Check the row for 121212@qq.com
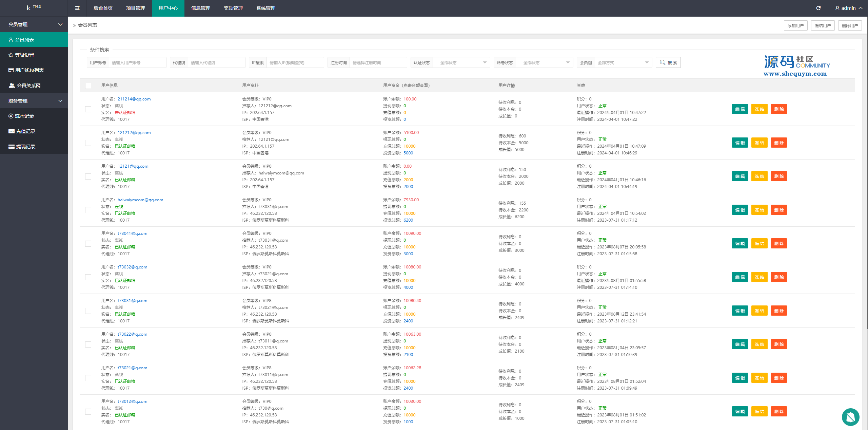Screen dimensions: 868x430 [88, 143]
